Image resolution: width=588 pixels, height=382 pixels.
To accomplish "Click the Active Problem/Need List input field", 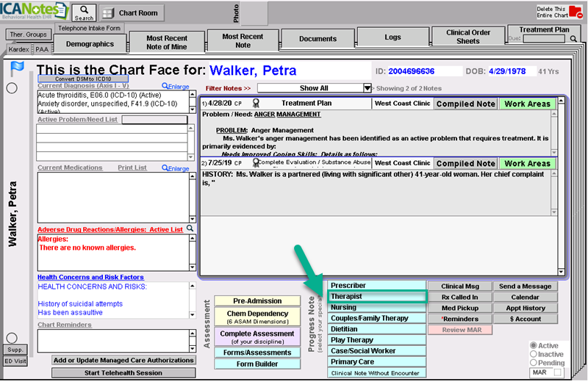I will [x=154, y=120].
